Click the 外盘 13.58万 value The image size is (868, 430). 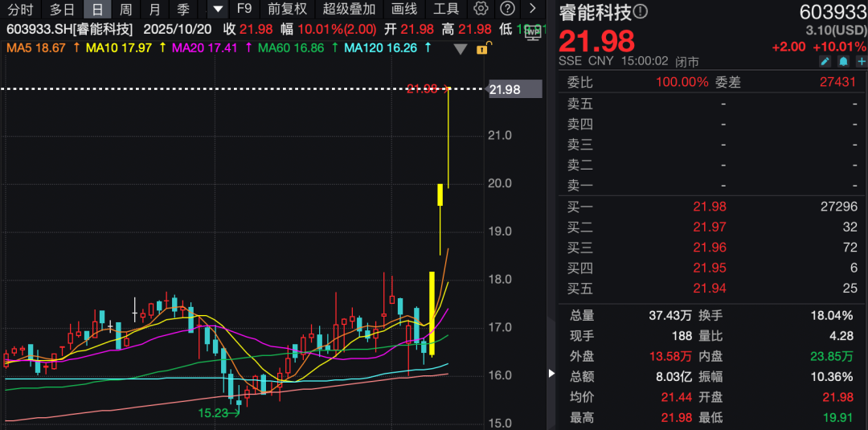(670, 356)
